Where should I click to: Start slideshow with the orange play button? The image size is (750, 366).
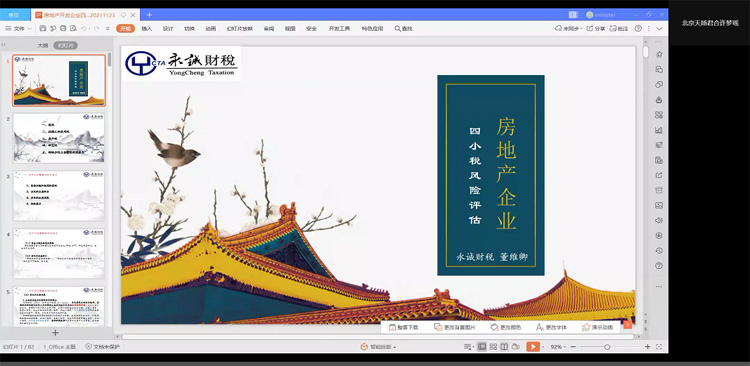pos(532,346)
